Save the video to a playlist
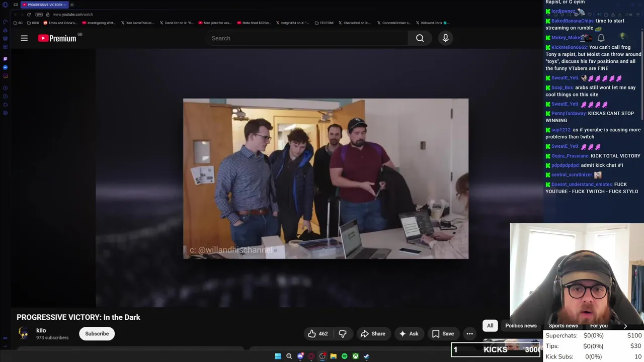The width and height of the screenshot is (644, 362). click(443, 334)
